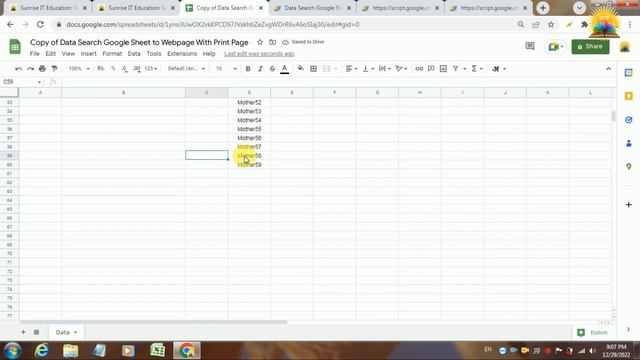Collapse the toolbar with the up chevron
The width and height of the screenshot is (640, 360).
tap(608, 69)
